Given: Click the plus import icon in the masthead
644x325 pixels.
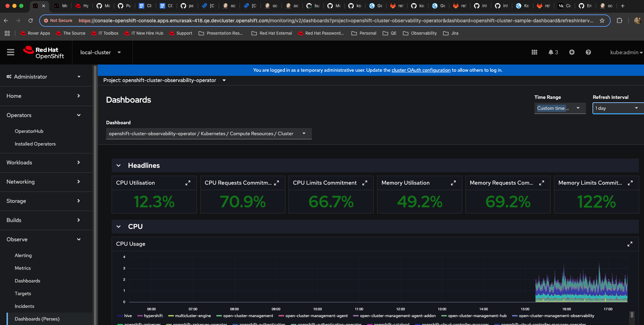Looking at the screenshot, I should pos(572,52).
